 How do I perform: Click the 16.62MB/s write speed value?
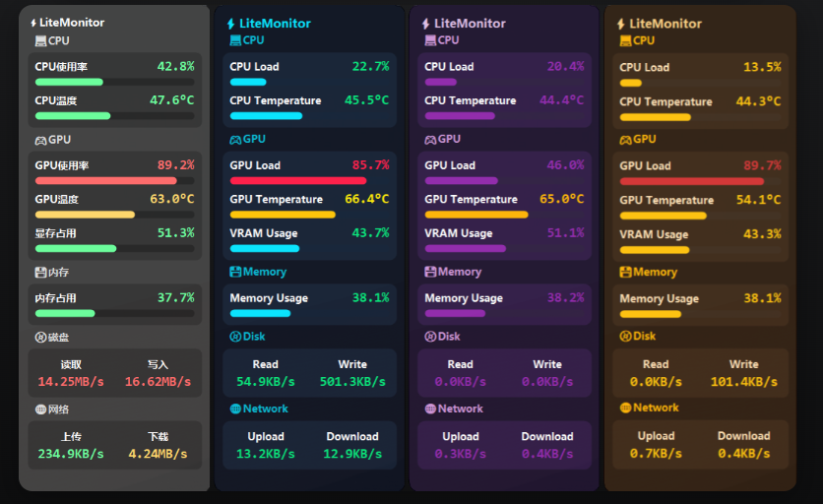coord(158,382)
